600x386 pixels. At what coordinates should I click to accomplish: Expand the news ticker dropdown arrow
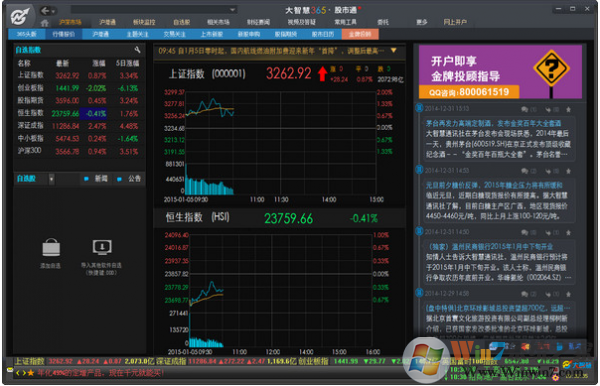pos(393,50)
